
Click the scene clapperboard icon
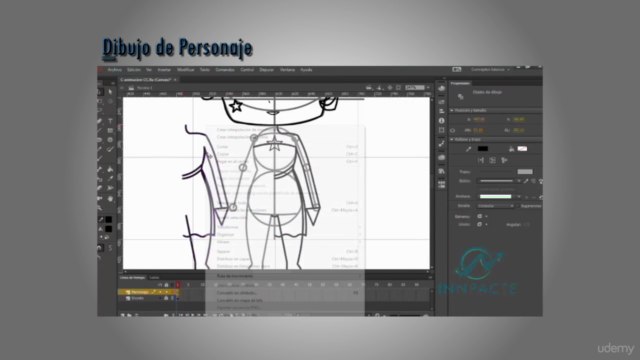point(131,88)
